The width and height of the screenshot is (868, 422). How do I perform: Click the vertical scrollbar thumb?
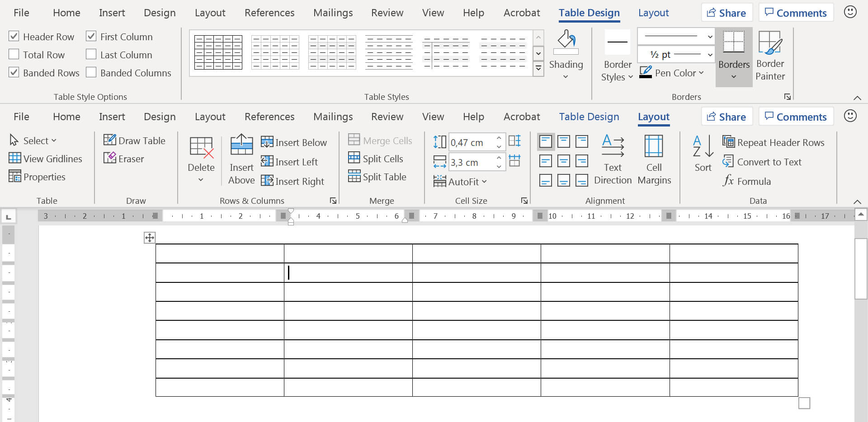coord(861,268)
